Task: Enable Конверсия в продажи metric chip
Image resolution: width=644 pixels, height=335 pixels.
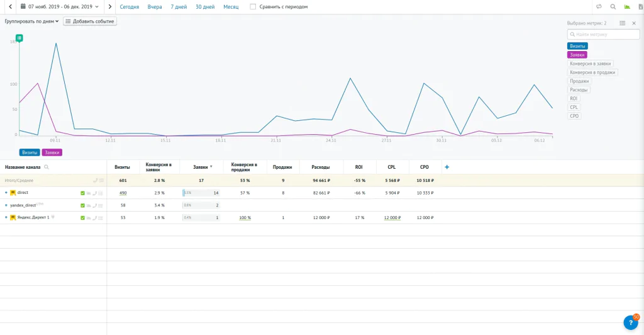Action: point(592,72)
